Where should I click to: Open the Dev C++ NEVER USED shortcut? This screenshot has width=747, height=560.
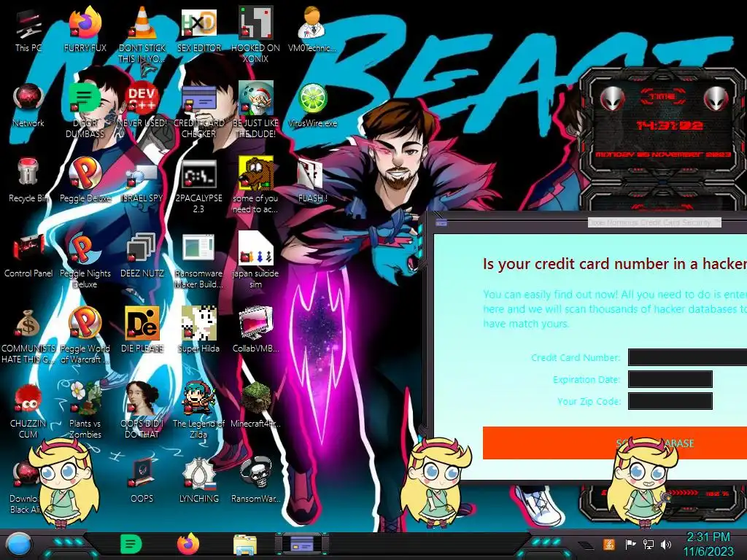click(x=142, y=105)
